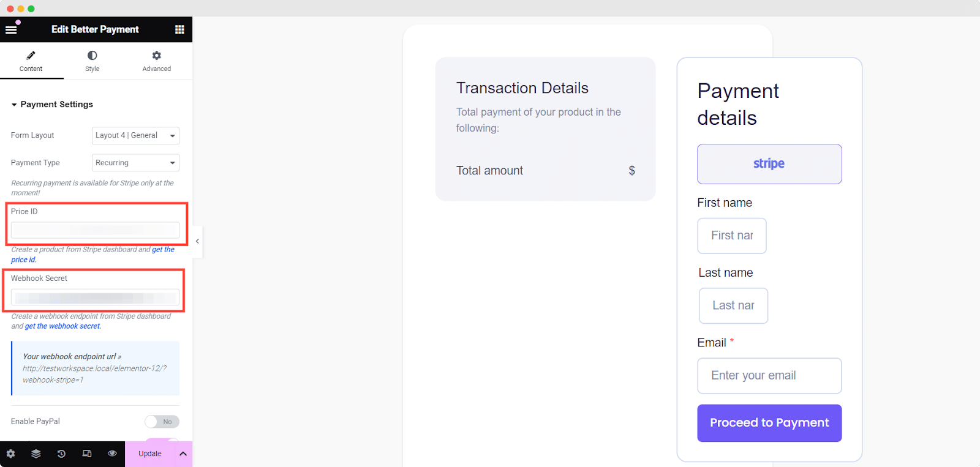The image size is (980, 467).
Task: View revision History clock icon
Action: (x=61, y=454)
